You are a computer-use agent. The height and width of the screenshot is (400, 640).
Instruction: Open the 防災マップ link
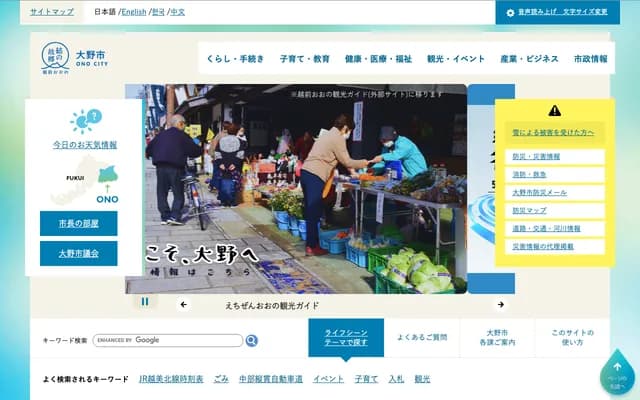pos(531,212)
